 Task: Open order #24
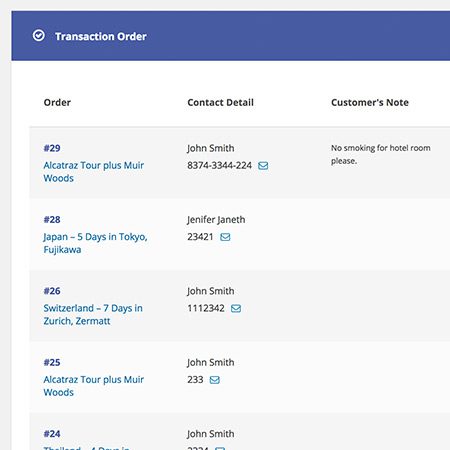click(52, 433)
